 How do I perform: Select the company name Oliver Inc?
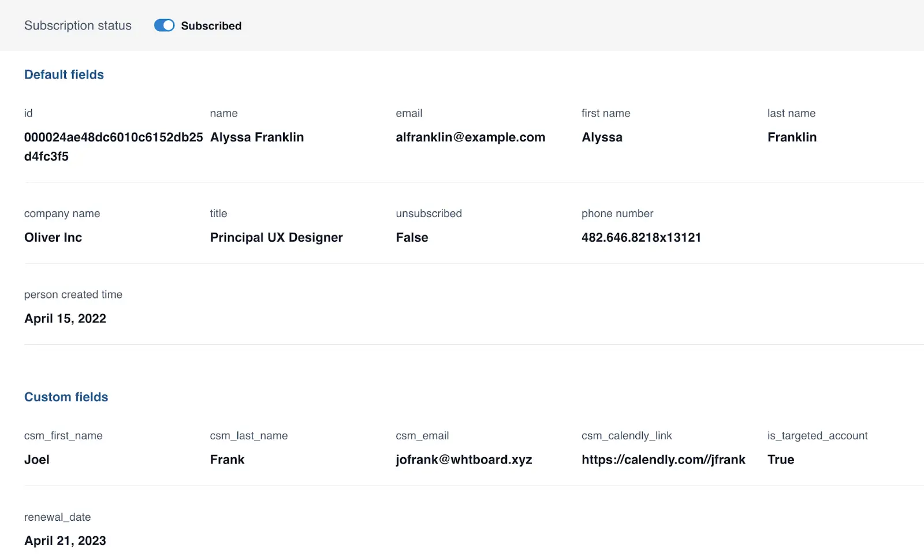click(x=53, y=238)
